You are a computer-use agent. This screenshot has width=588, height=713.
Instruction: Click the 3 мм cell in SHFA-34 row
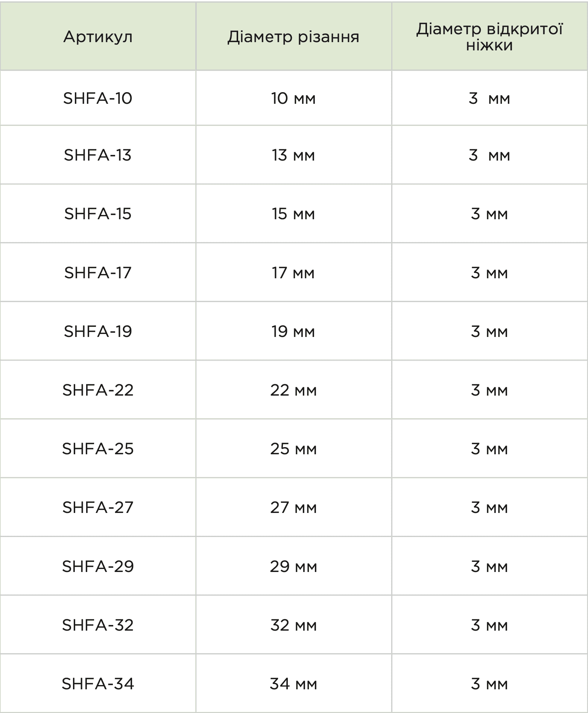pos(489,683)
